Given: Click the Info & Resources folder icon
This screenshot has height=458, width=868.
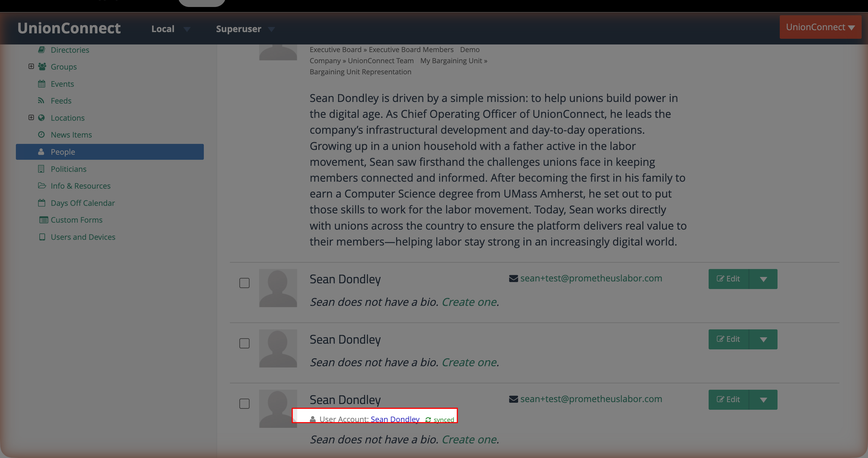Looking at the screenshot, I should pos(42,186).
